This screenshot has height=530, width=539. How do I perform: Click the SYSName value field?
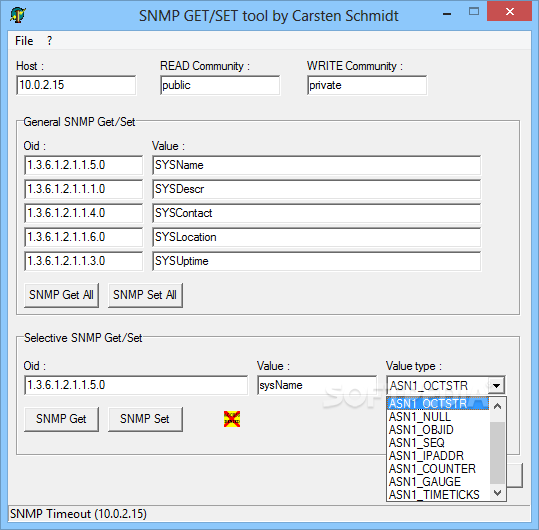pos(317,165)
